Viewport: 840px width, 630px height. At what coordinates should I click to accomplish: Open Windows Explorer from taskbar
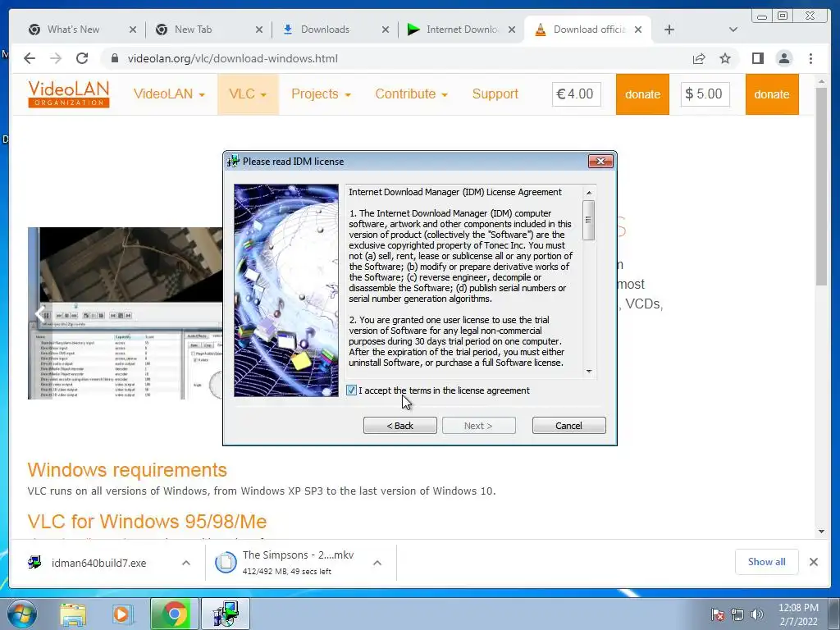point(73,614)
